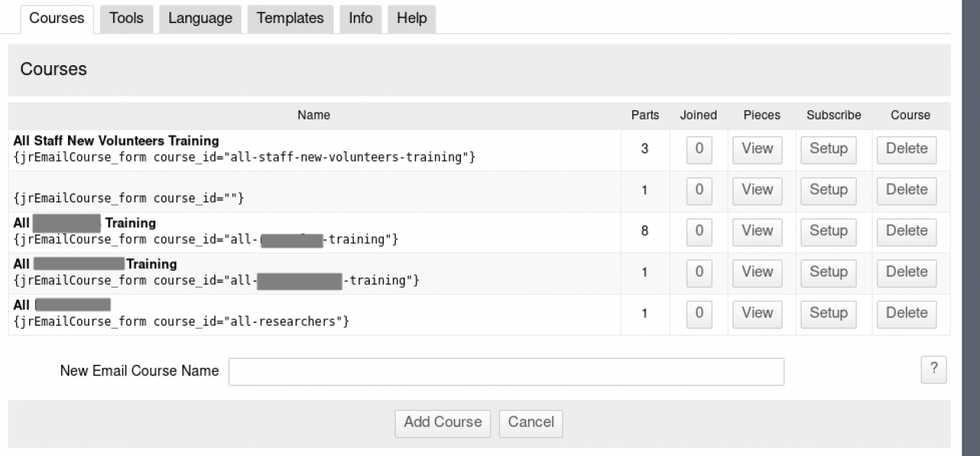Switch to the Tools tab
The width and height of the screenshot is (980, 456).
[x=126, y=18]
